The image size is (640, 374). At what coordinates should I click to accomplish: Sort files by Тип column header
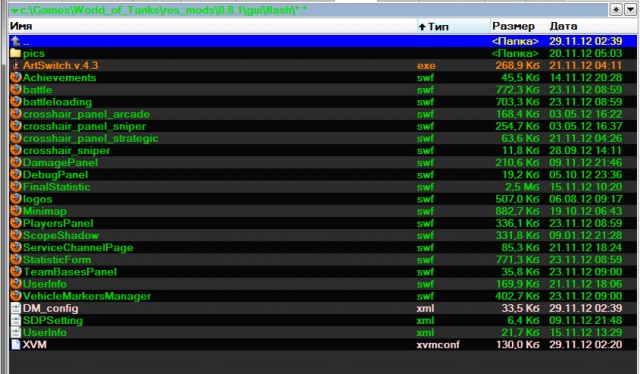pyautogui.click(x=453, y=26)
